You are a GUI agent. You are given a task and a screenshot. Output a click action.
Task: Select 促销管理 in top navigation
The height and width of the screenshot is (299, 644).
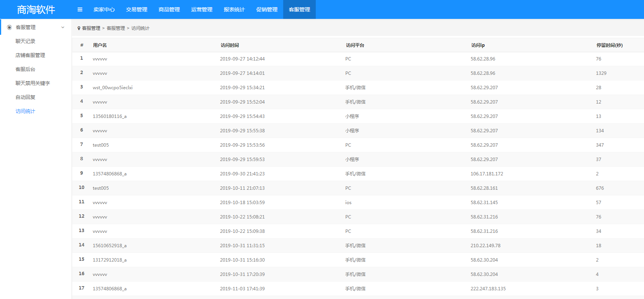tap(267, 9)
